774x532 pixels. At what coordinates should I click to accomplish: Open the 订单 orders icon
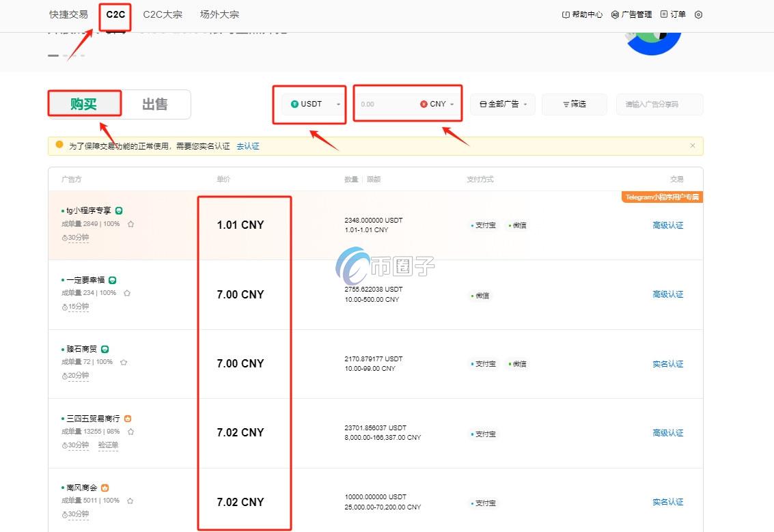tap(664, 14)
